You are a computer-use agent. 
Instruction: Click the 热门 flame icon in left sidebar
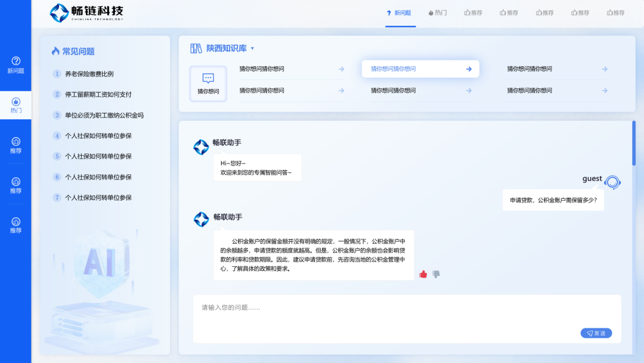click(x=15, y=100)
